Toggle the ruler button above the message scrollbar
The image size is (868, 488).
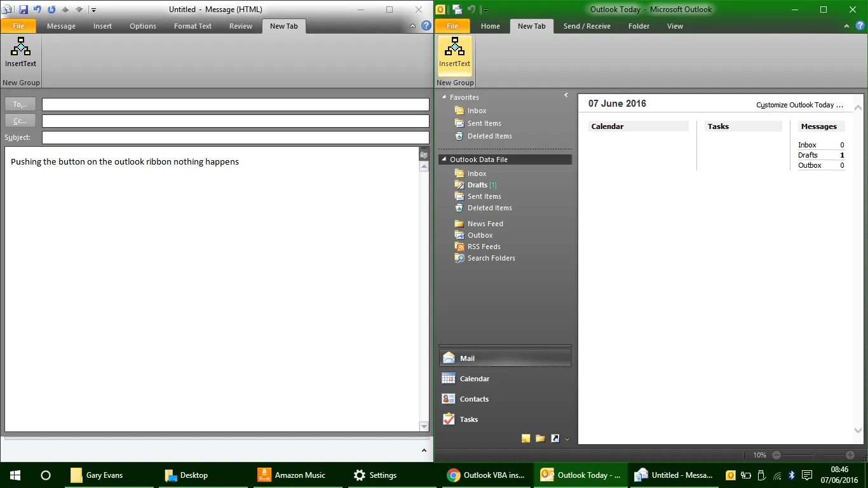[x=424, y=154]
